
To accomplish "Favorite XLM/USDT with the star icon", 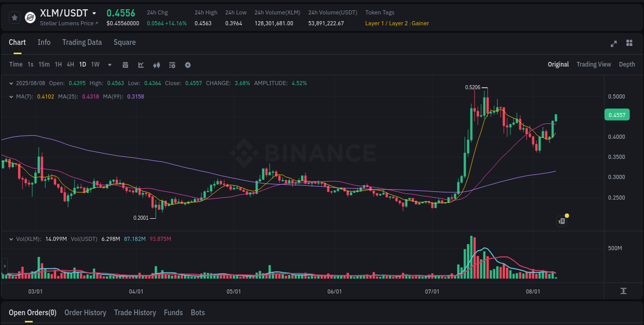I will click(14, 17).
